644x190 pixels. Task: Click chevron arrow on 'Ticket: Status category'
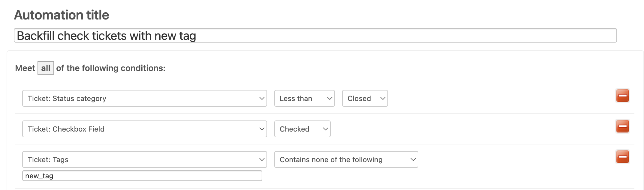pyautogui.click(x=262, y=98)
